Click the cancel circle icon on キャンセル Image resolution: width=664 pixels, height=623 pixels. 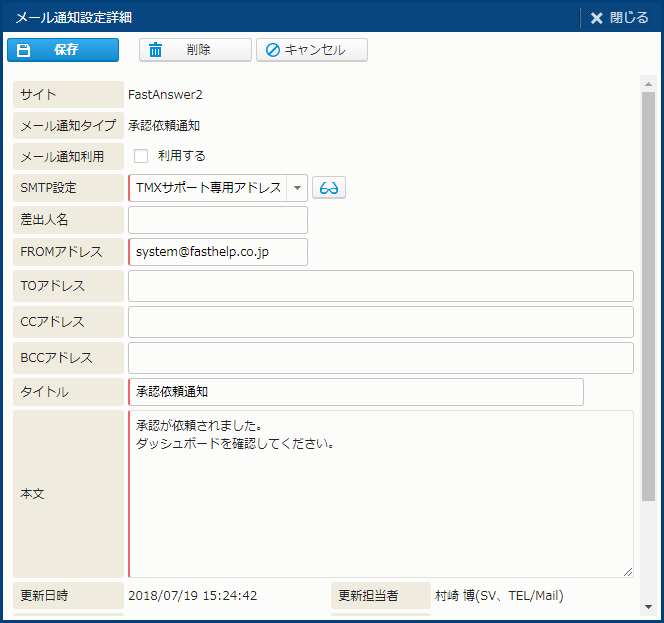tap(273, 50)
